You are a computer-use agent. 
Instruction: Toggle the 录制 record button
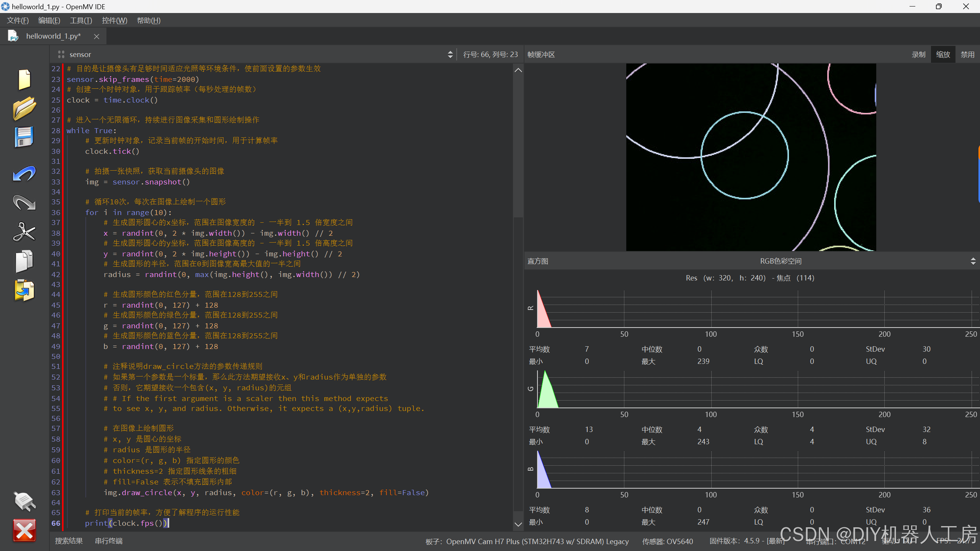coord(918,55)
